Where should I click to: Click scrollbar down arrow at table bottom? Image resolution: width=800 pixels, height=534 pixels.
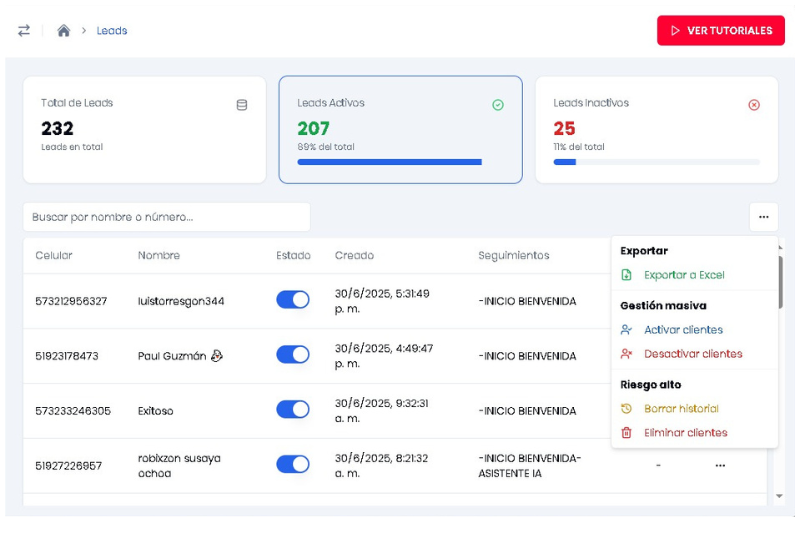[x=779, y=496]
